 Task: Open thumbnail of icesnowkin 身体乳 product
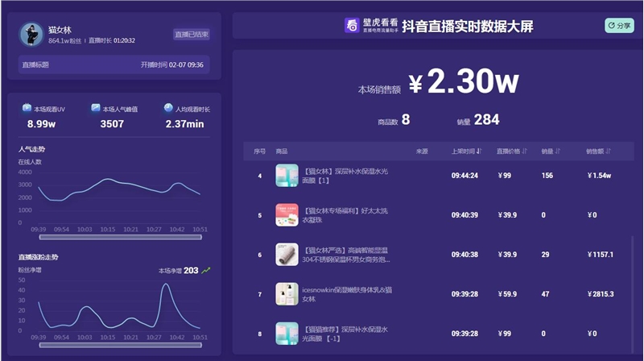(x=287, y=294)
